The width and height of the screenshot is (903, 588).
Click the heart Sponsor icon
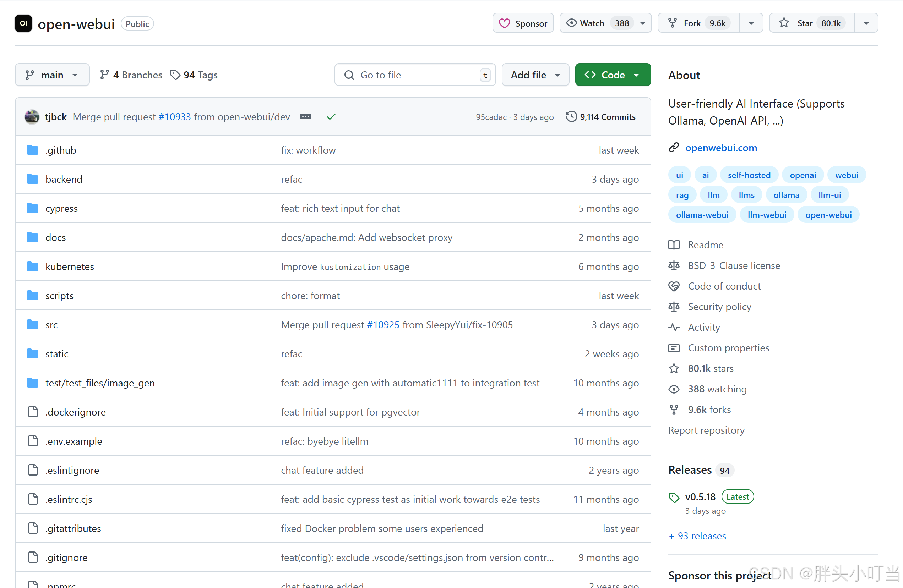click(504, 23)
